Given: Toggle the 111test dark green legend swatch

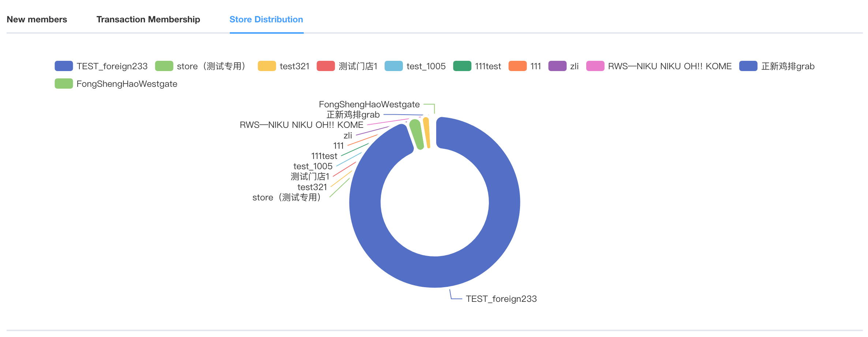Looking at the screenshot, I should point(462,66).
